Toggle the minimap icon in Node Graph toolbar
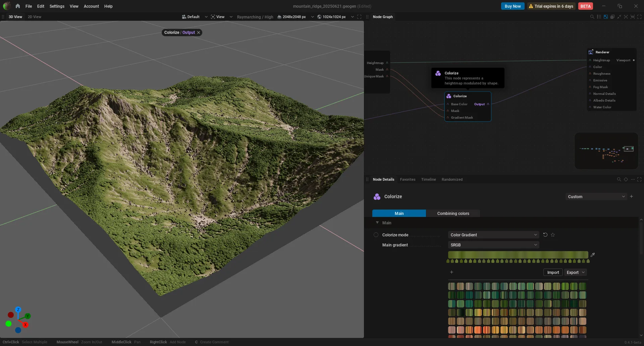This screenshot has height=346, width=644. click(x=606, y=17)
